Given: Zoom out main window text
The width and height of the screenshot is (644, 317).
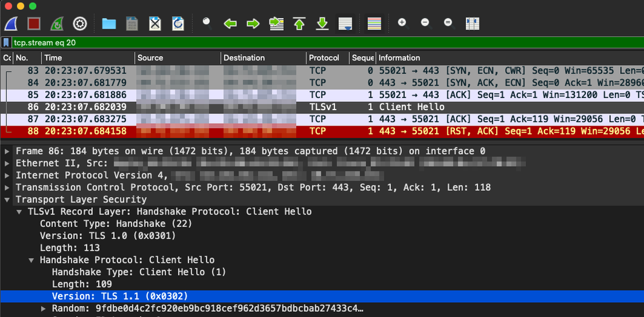Looking at the screenshot, I should 425,23.
